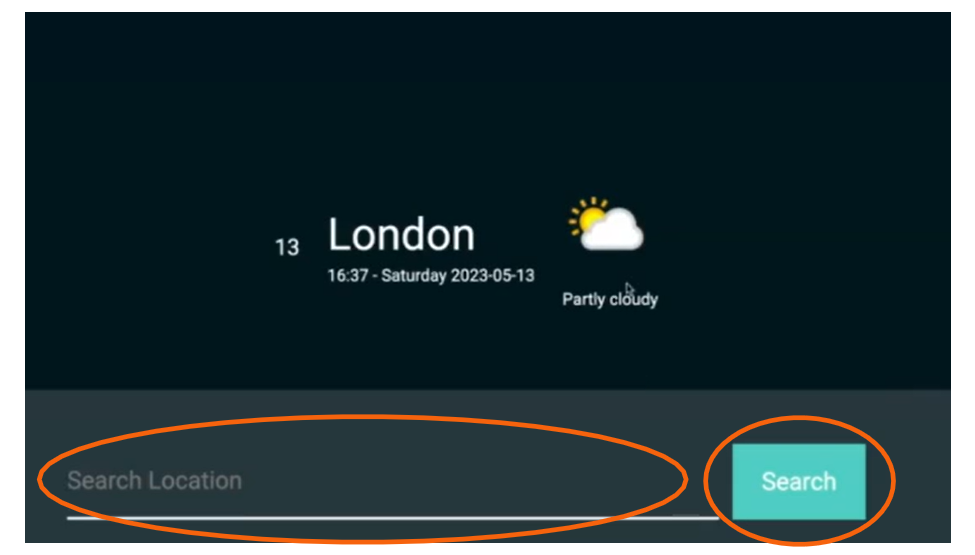Click the word Saturday in the date line
Viewport: 975px width, 555px height.
(414, 276)
